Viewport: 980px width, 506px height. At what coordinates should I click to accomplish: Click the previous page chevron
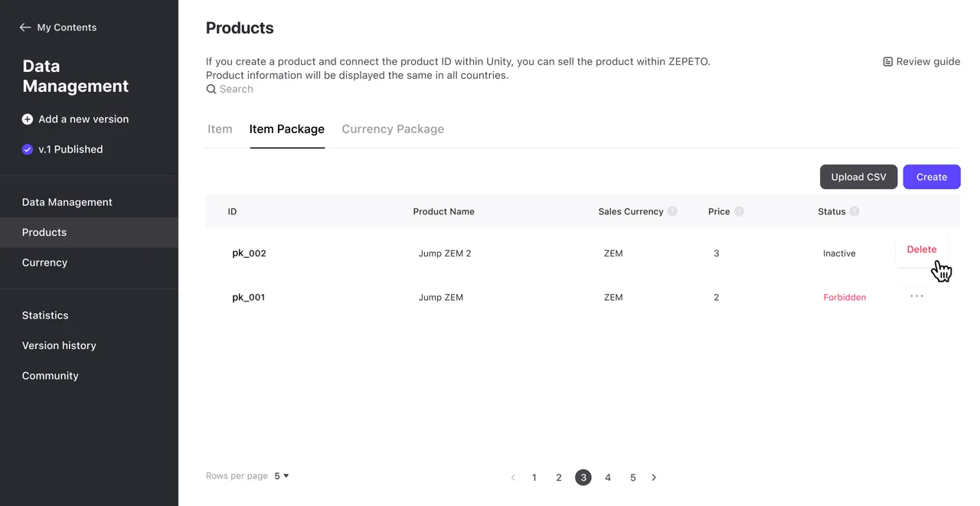(513, 477)
